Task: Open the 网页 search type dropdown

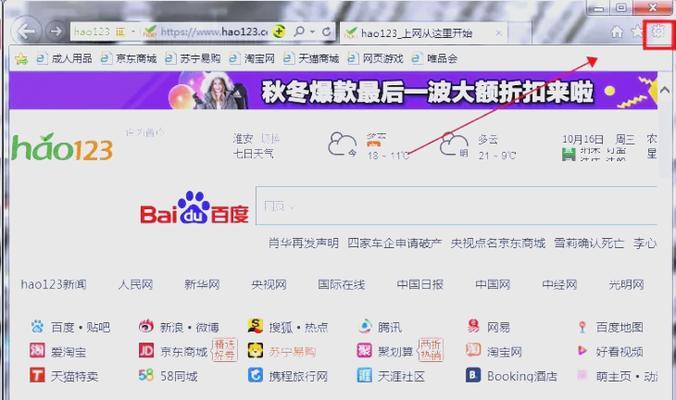Action: click(279, 206)
